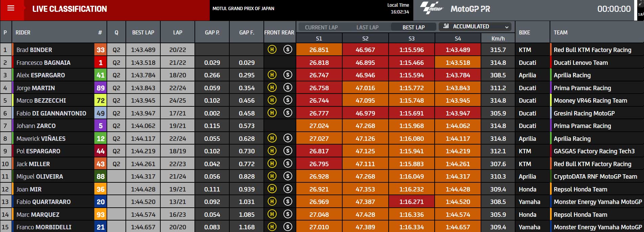Click Jorge Martin's front tyre H icon

[272, 88]
